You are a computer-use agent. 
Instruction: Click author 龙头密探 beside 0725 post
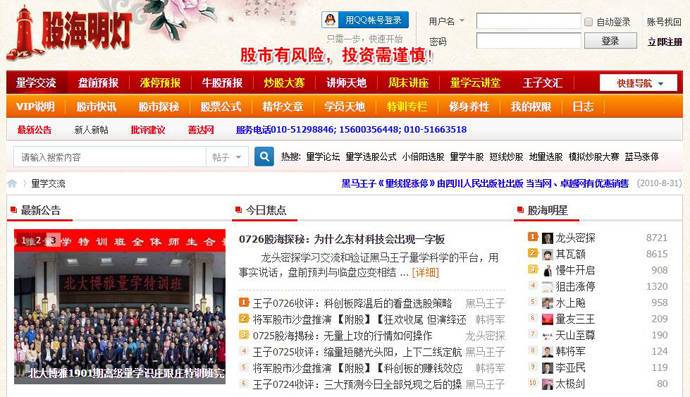pyautogui.click(x=485, y=336)
